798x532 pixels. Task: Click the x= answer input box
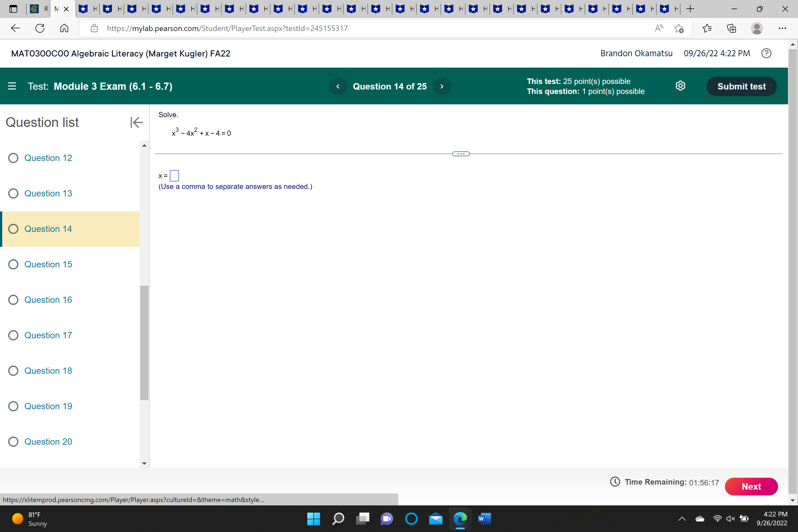[174, 176]
